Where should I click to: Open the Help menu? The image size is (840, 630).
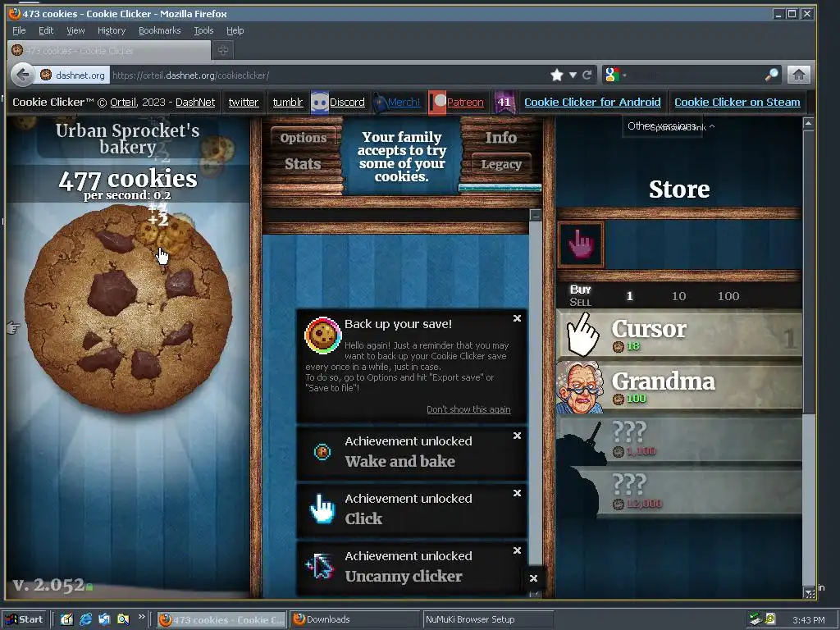pyautogui.click(x=235, y=30)
